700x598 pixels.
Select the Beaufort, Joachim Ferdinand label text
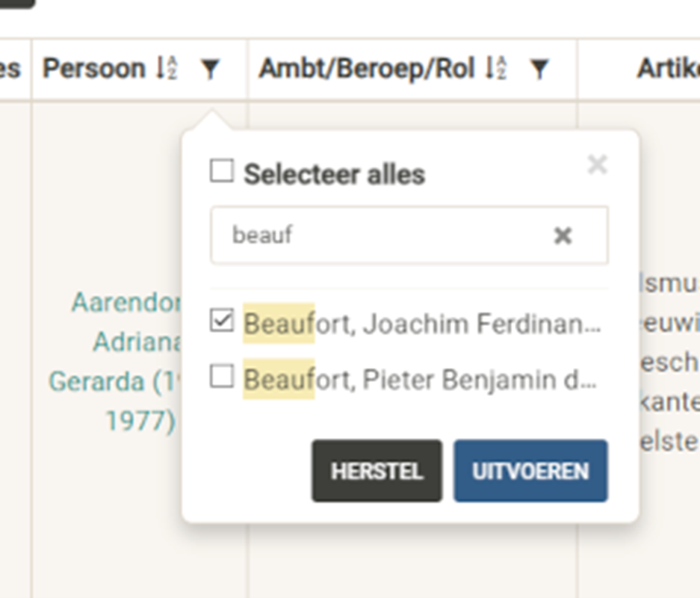[422, 324]
